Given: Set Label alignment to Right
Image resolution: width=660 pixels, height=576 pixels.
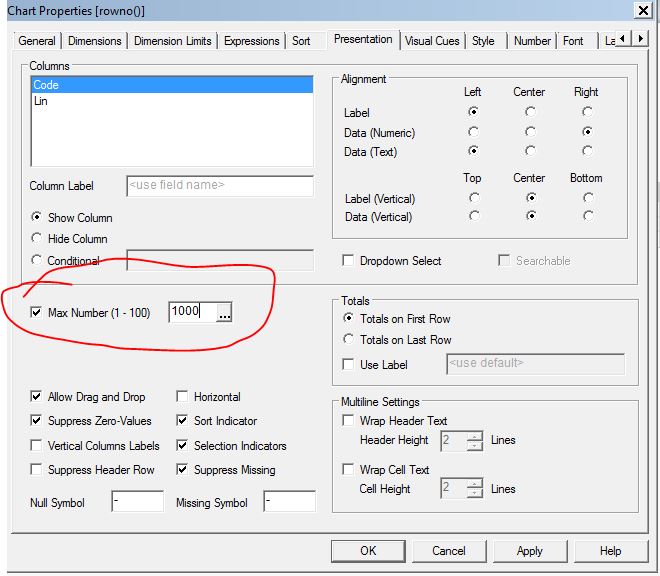Looking at the screenshot, I should 587,112.
